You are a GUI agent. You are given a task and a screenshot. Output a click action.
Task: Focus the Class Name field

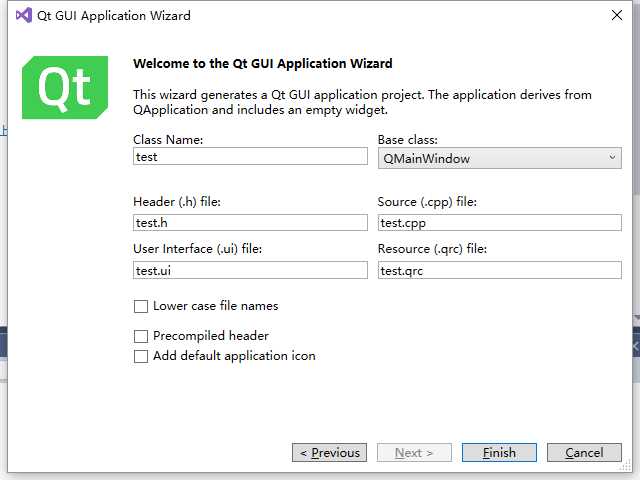tap(250, 157)
